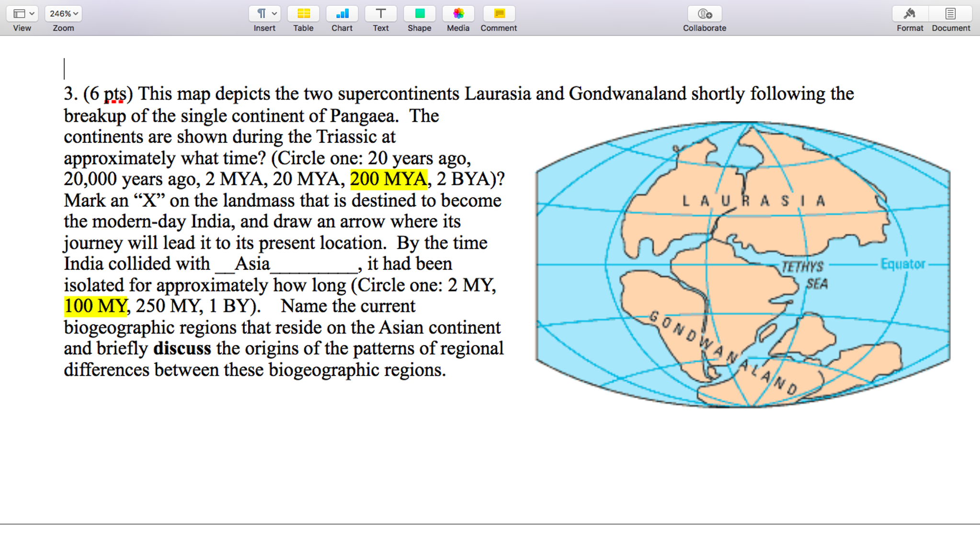980x551 pixels.
Task: Select the highlighted 100 MY answer
Action: [x=95, y=305]
